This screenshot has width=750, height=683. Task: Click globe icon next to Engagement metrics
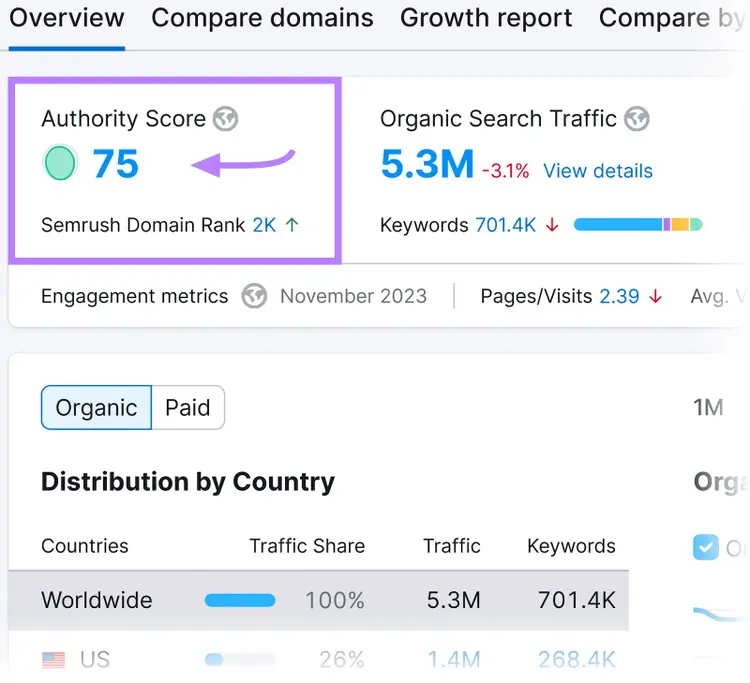click(x=254, y=296)
